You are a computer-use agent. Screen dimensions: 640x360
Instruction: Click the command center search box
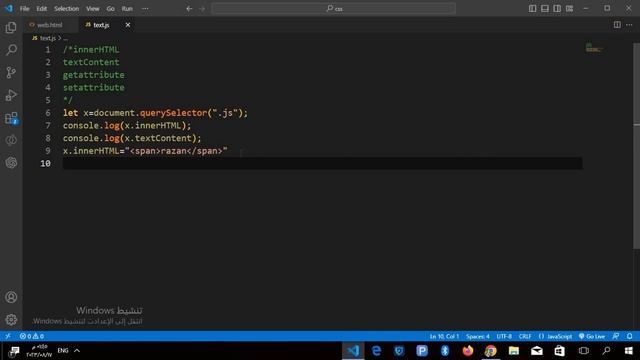click(x=333, y=9)
